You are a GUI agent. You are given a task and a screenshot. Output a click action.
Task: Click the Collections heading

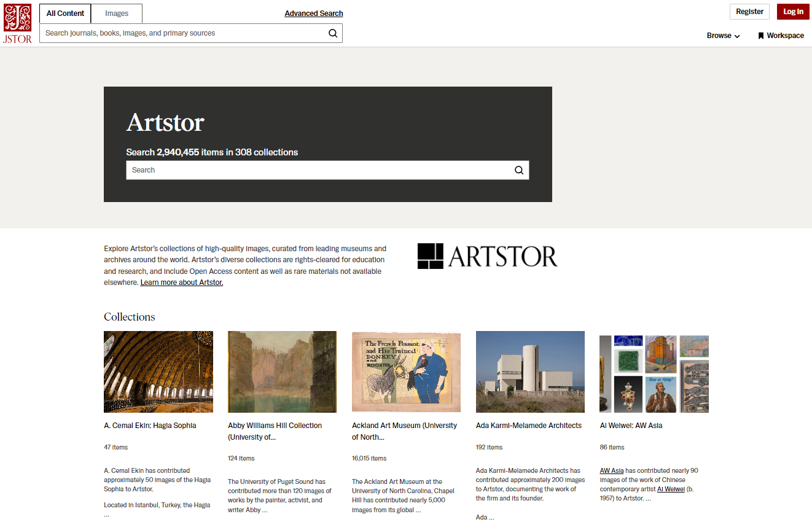[x=130, y=317]
